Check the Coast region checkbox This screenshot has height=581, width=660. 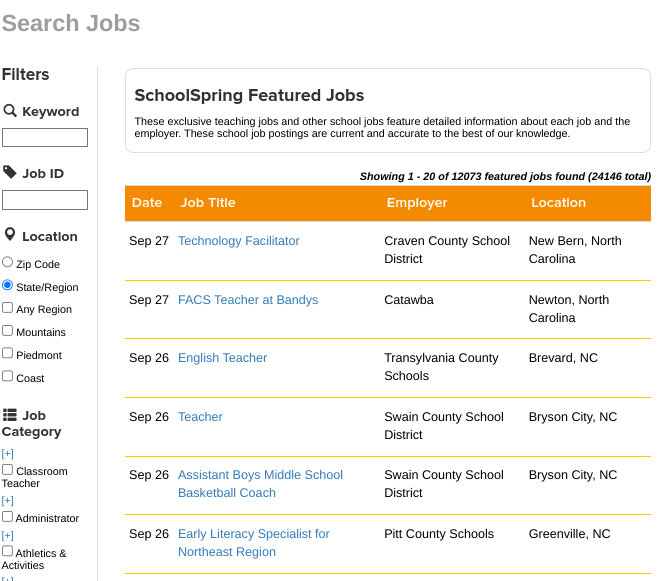[8, 377]
